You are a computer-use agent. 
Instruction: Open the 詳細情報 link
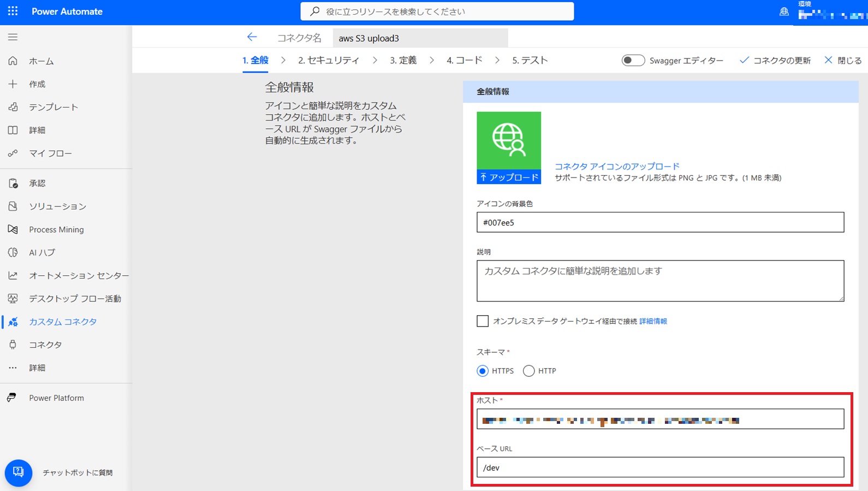pos(653,321)
